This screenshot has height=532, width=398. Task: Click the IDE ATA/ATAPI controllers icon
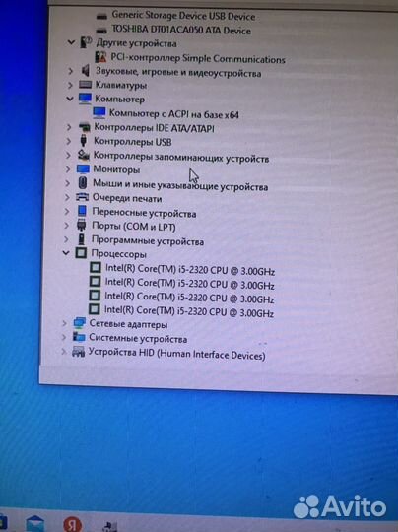pyautogui.click(x=84, y=127)
